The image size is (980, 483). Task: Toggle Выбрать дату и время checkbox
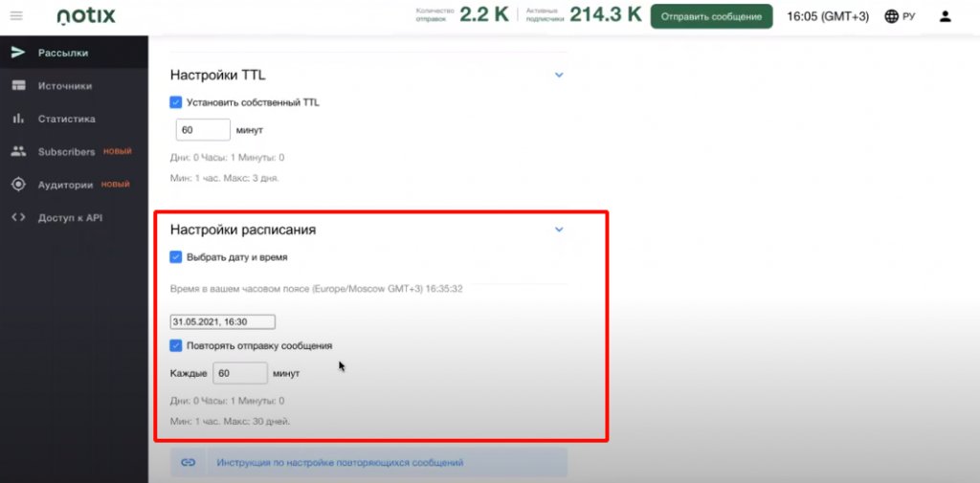tap(175, 257)
